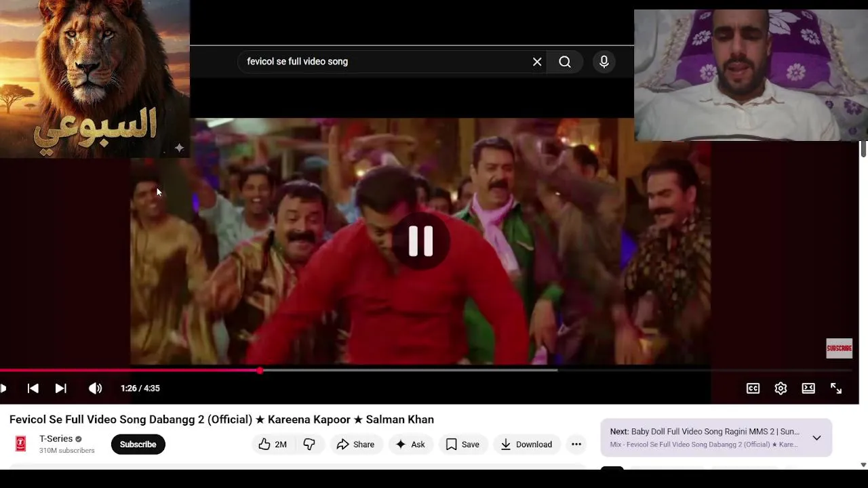Save the video to a playlist

[462, 445]
